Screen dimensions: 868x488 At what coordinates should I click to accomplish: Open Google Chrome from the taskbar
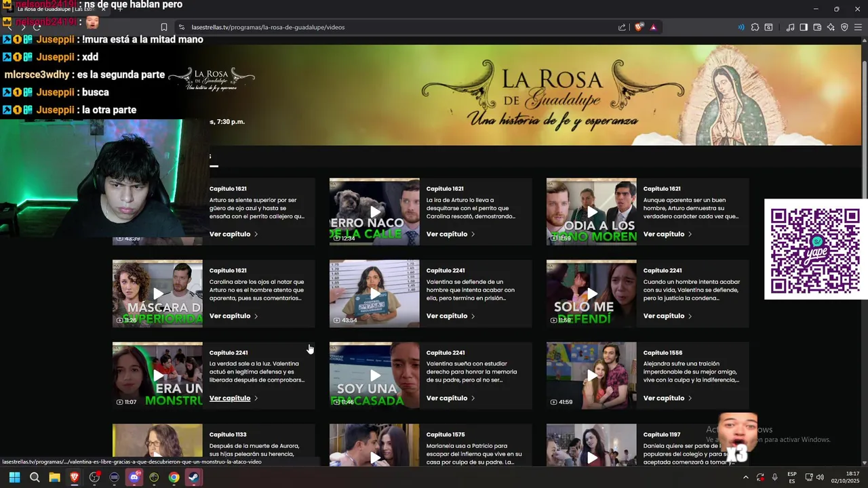[x=174, y=477]
